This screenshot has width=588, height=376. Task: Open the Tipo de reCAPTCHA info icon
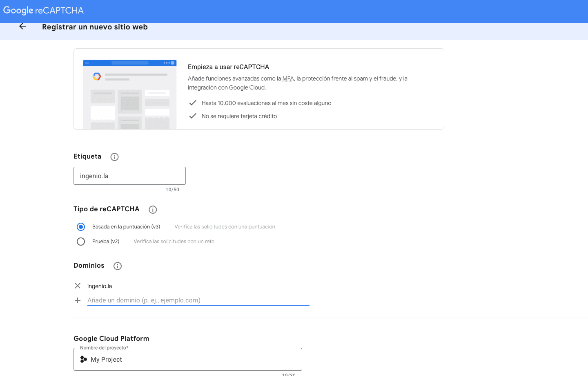[x=153, y=210]
